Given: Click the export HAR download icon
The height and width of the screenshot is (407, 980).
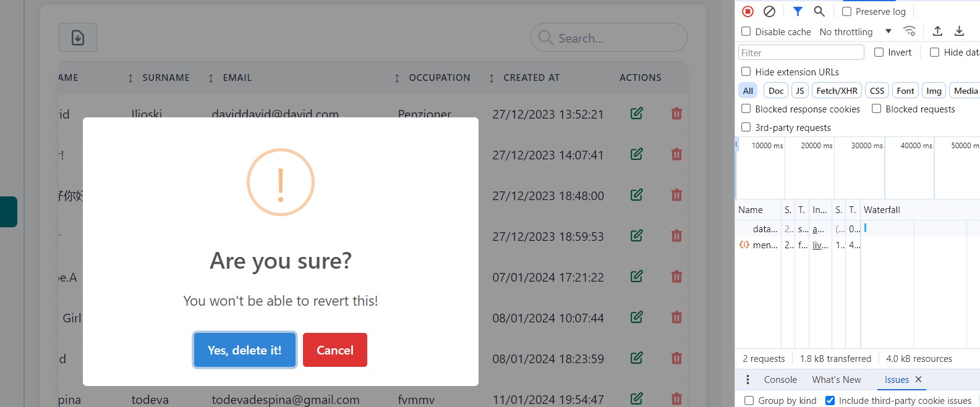Looking at the screenshot, I should [959, 31].
